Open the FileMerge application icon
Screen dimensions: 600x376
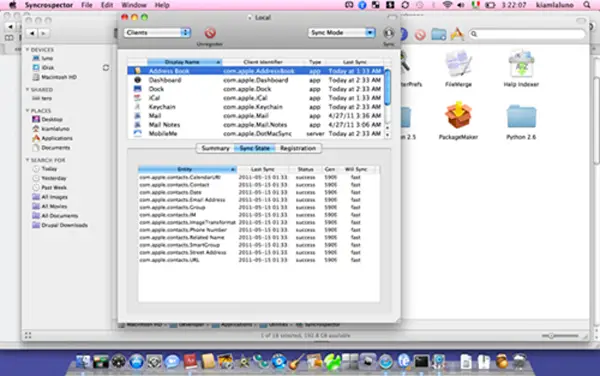coord(458,63)
